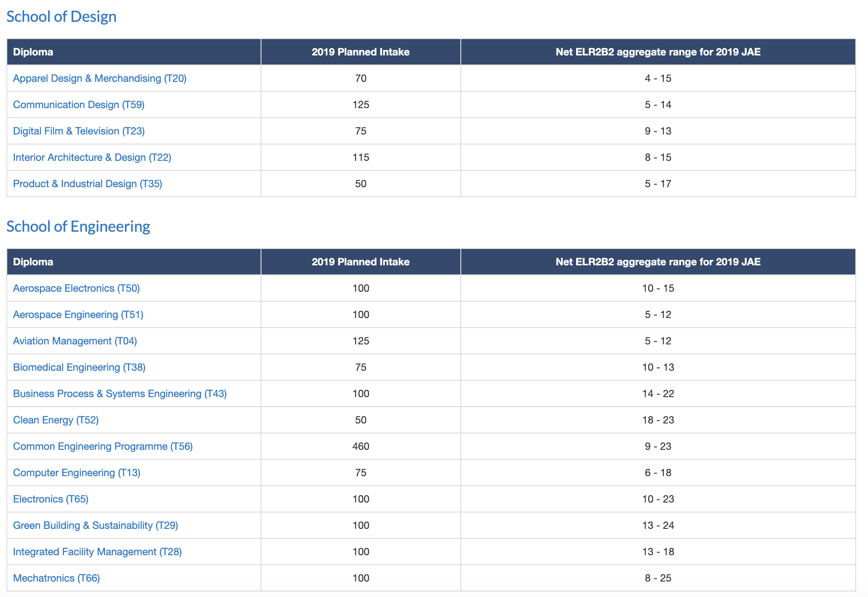Open Common Engineering Programme (T56)
Viewport: 868px width, 597px height.
[x=103, y=447]
